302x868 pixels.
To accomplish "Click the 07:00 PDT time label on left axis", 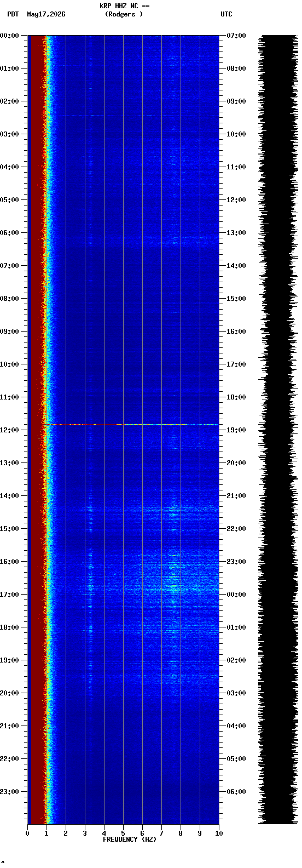I will 9,266.
